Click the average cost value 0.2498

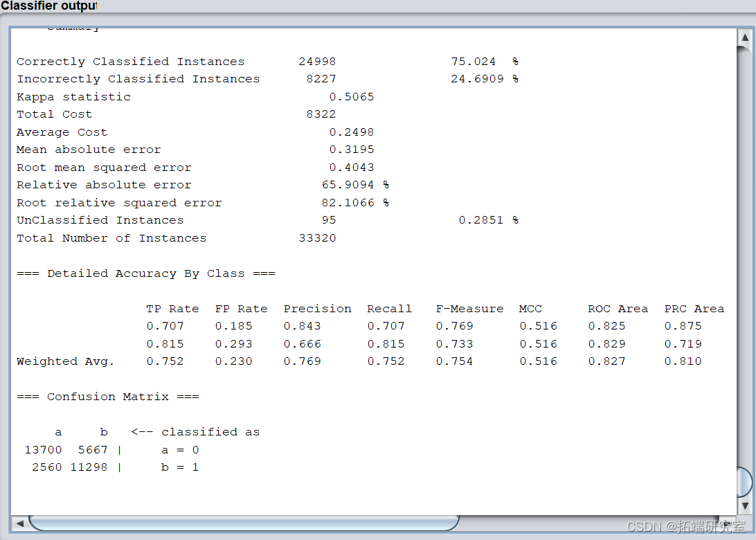pos(352,132)
